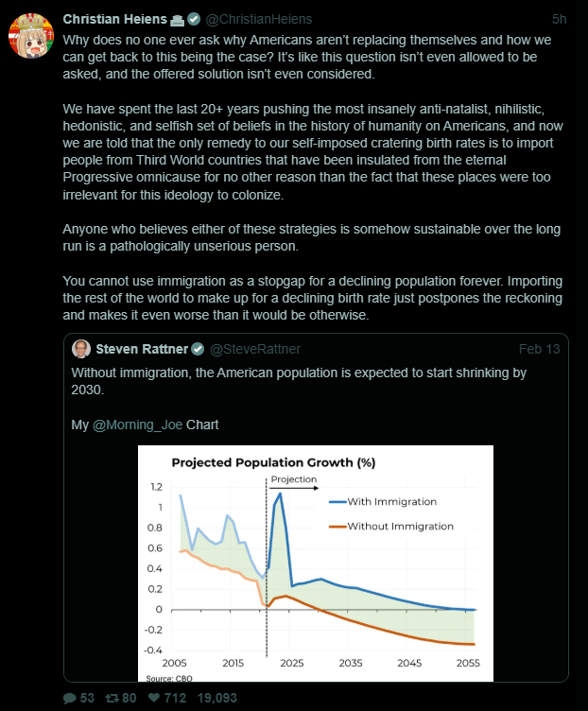Click Steven Rattner's small profile photo
Image resolution: width=588 pixels, height=711 pixels.
pos(81,349)
